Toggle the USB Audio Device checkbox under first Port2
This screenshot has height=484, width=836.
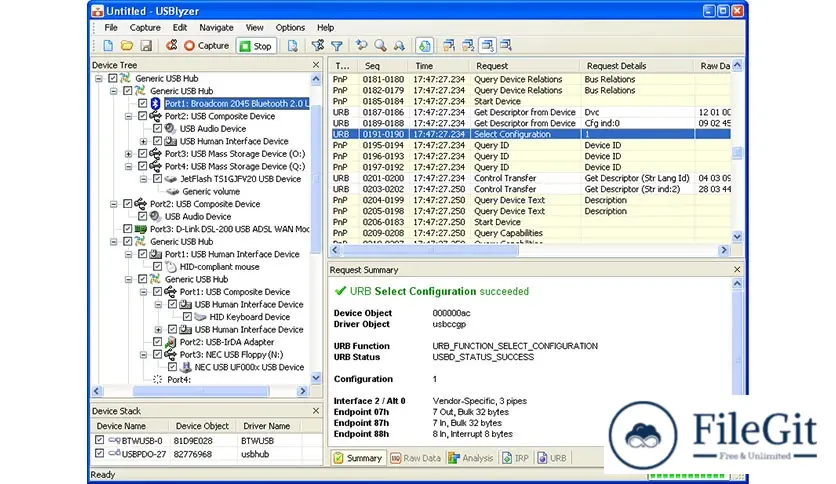(x=157, y=128)
